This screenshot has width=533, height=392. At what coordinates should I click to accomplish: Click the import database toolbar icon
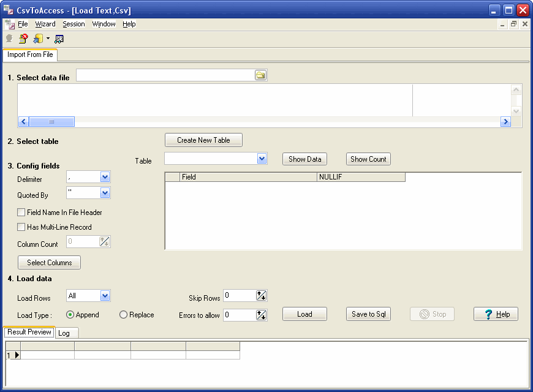click(38, 39)
